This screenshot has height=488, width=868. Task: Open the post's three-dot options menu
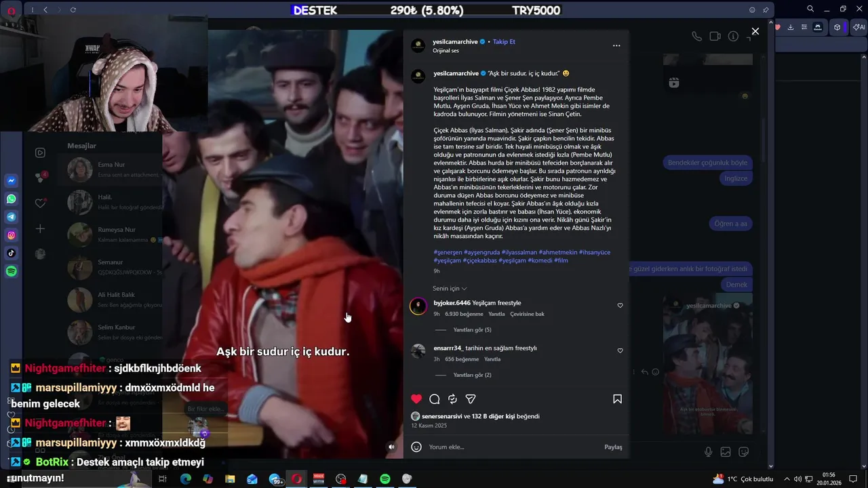tap(616, 46)
